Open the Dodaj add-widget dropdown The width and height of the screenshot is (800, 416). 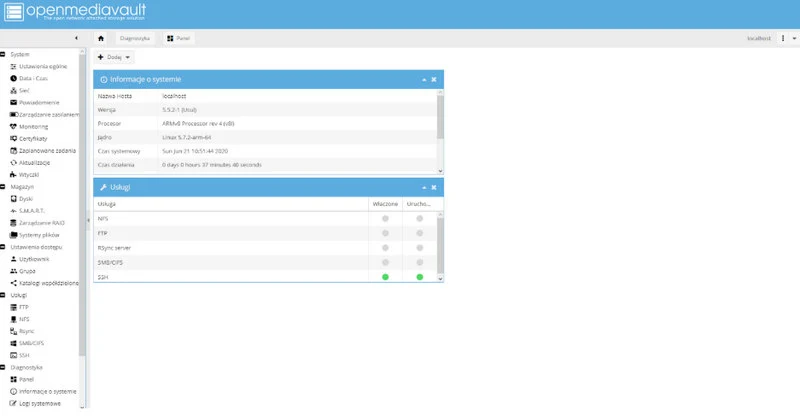113,58
